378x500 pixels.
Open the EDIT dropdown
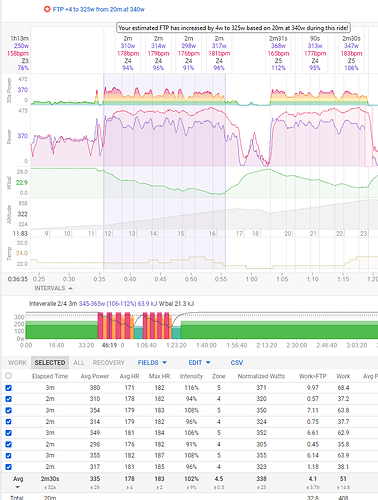pos(199,363)
